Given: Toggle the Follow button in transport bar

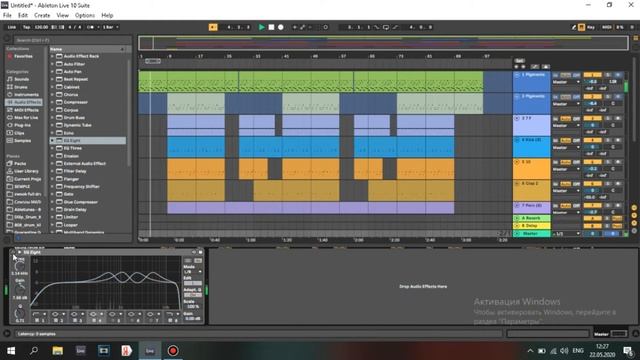Looking at the screenshot, I should click(213, 27).
